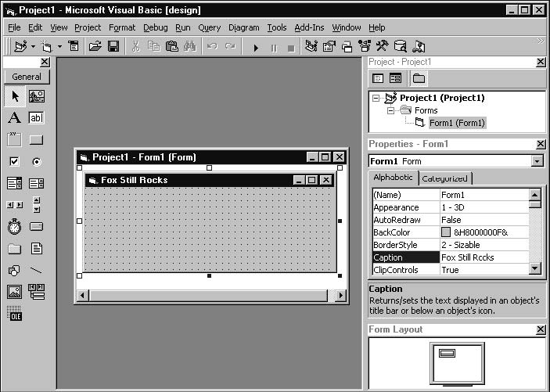The width and height of the screenshot is (550, 392).
Task: Select the Line control tool
Action: click(x=37, y=271)
